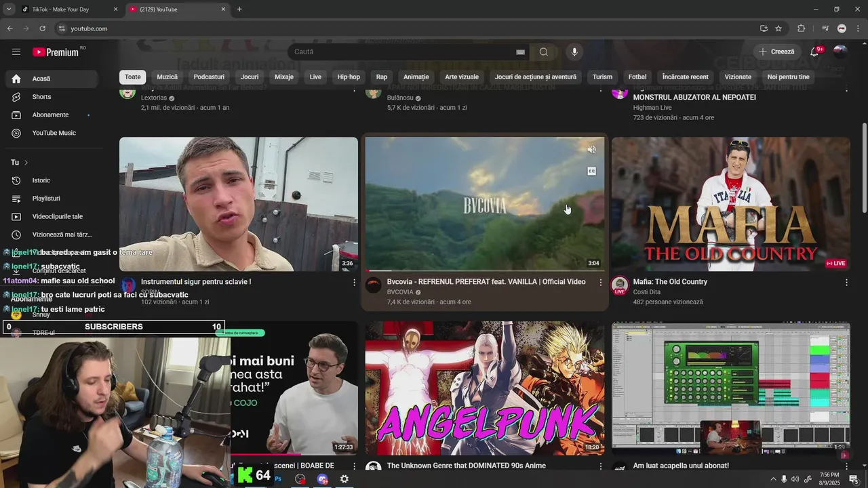
Task: Toggle captions on the Bvcovia preview
Action: pos(591,171)
